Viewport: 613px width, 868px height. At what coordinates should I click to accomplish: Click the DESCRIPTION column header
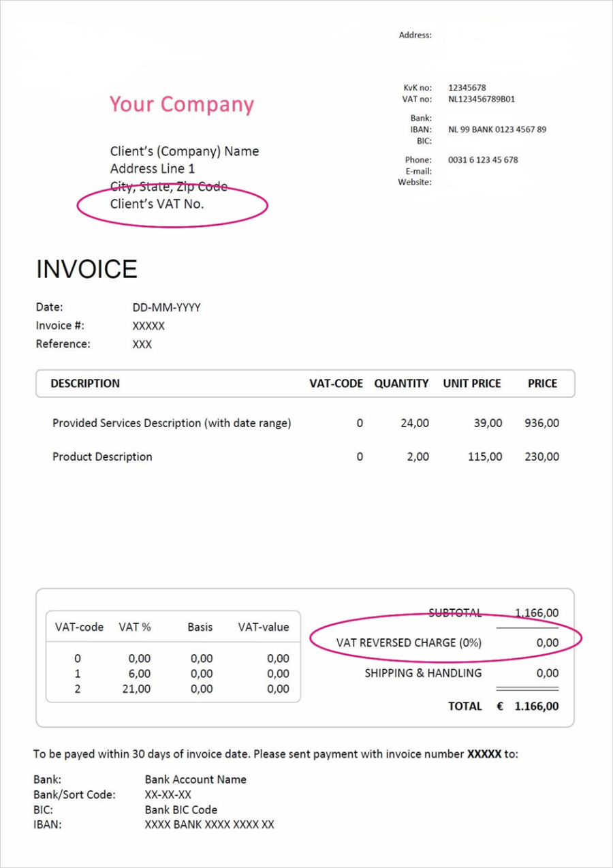click(85, 384)
